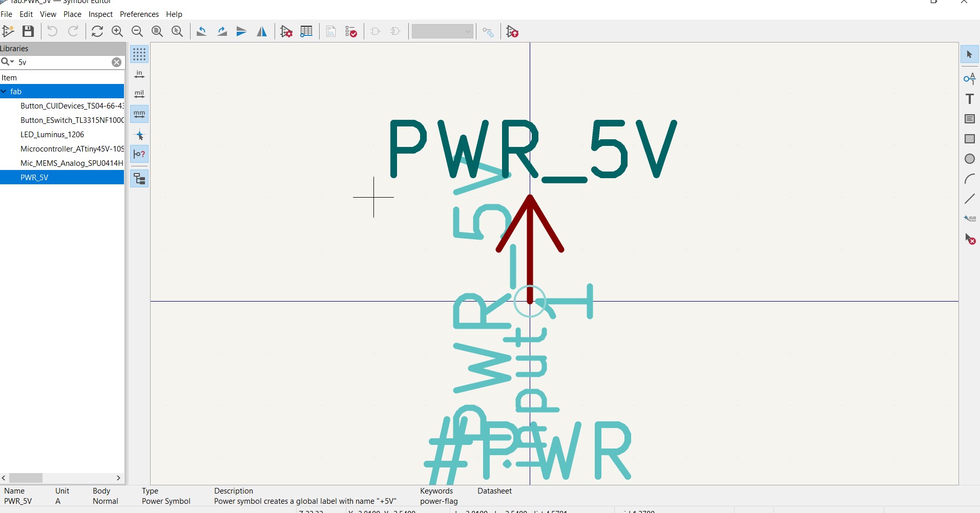This screenshot has height=513, width=980.
Task: Open the Pin Table icon
Action: 306,31
